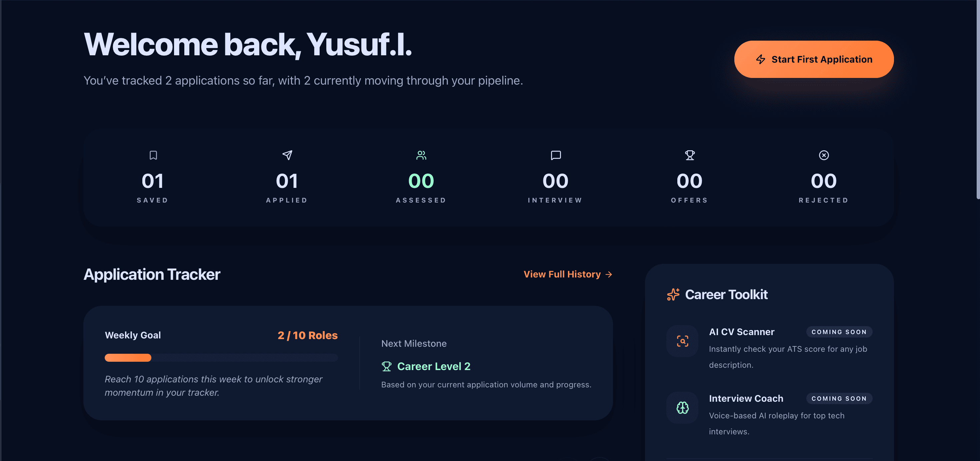980x461 pixels.
Task: Click the Application Tracker heading
Action: tap(152, 274)
